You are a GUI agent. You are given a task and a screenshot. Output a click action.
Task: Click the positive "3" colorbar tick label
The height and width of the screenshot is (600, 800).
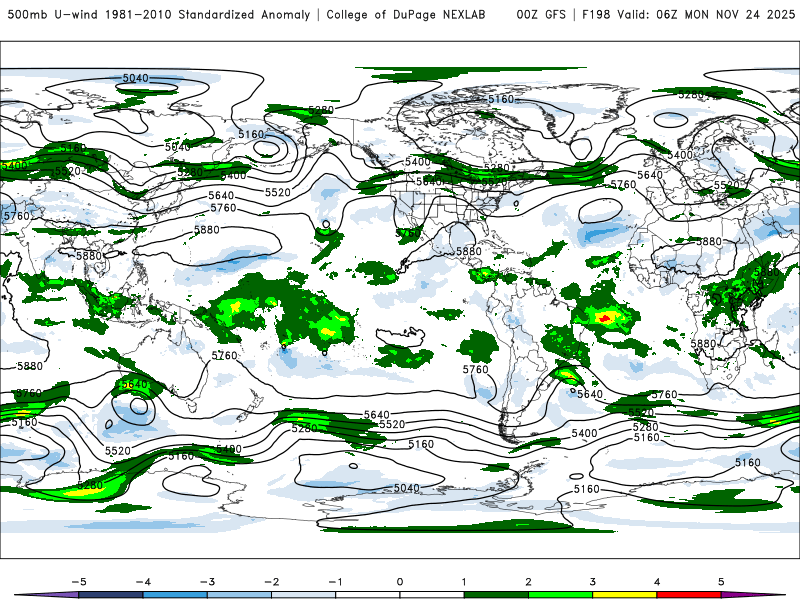(x=592, y=582)
